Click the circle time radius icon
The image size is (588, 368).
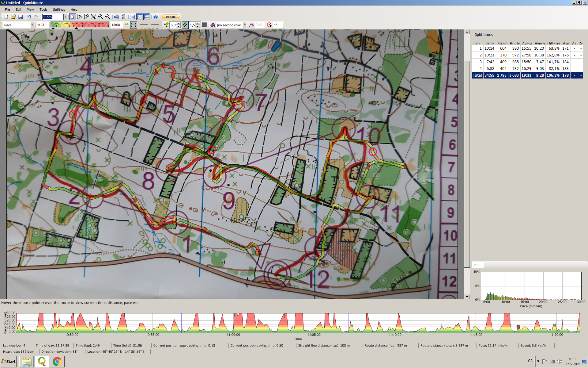tap(269, 25)
